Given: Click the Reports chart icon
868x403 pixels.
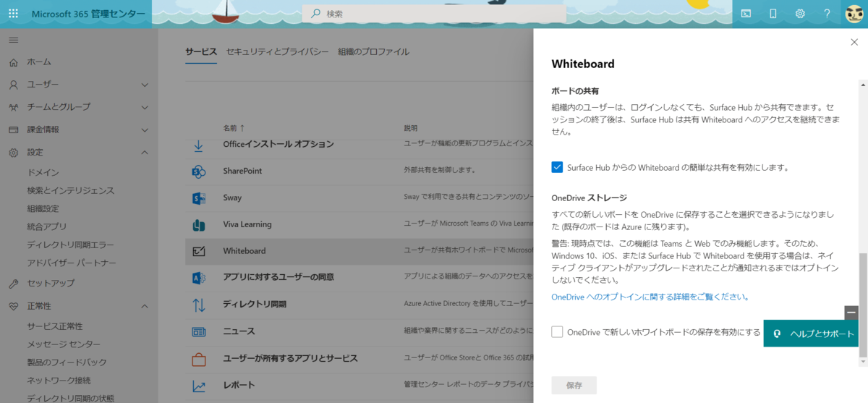Looking at the screenshot, I should (x=199, y=386).
